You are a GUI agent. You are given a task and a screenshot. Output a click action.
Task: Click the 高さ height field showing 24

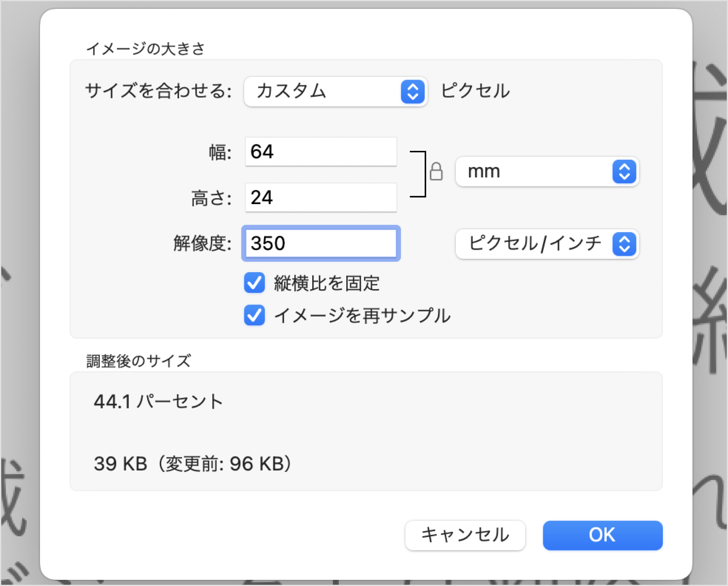[x=321, y=197]
